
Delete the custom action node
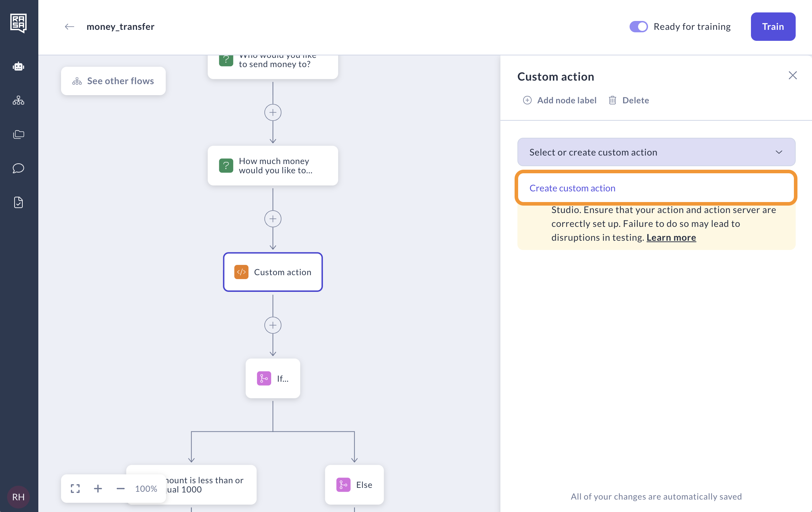(x=629, y=100)
